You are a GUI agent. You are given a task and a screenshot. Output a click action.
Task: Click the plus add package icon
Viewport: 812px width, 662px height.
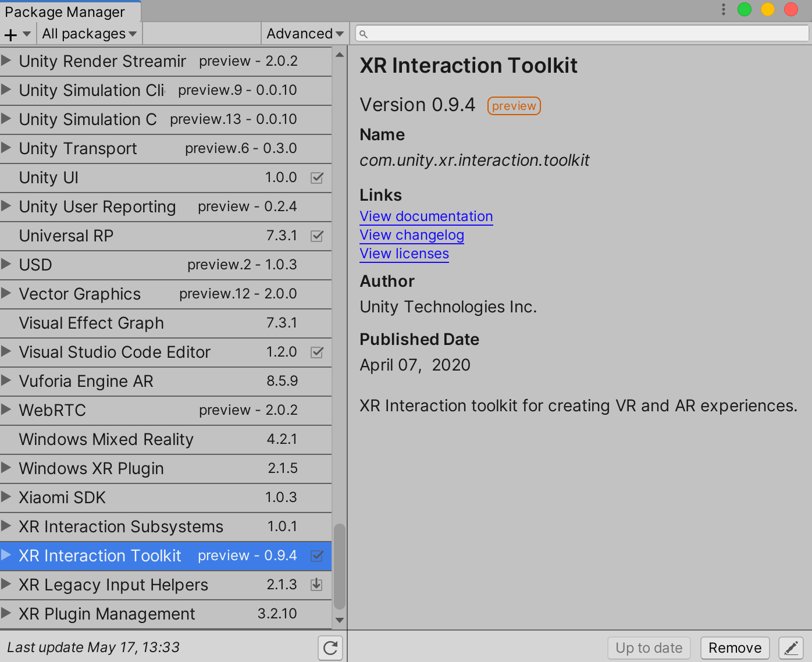point(10,34)
